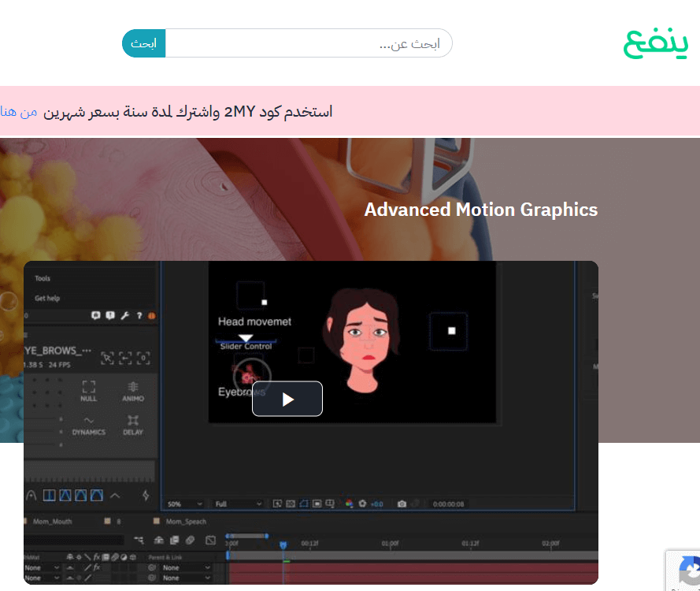The height and width of the screenshot is (591, 700).
Task: Click the green ينفع site logo
Action: click(x=655, y=43)
